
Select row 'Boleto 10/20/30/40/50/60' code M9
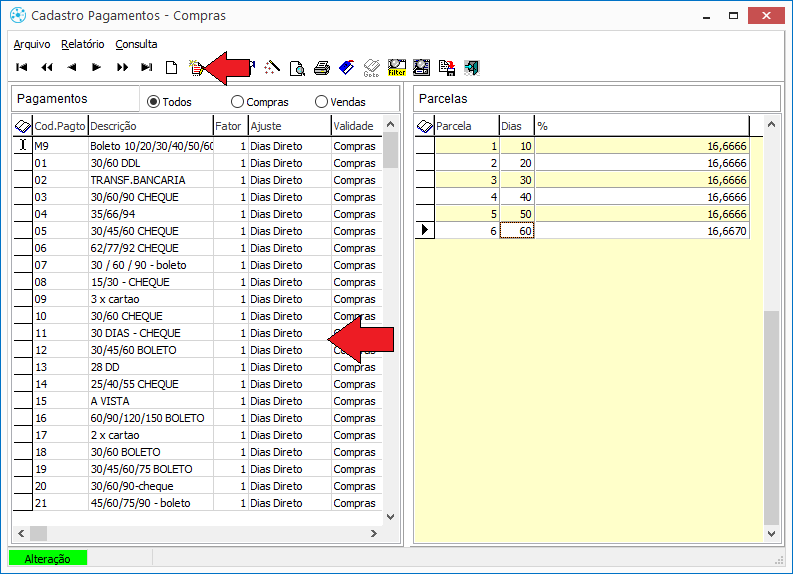(197, 146)
